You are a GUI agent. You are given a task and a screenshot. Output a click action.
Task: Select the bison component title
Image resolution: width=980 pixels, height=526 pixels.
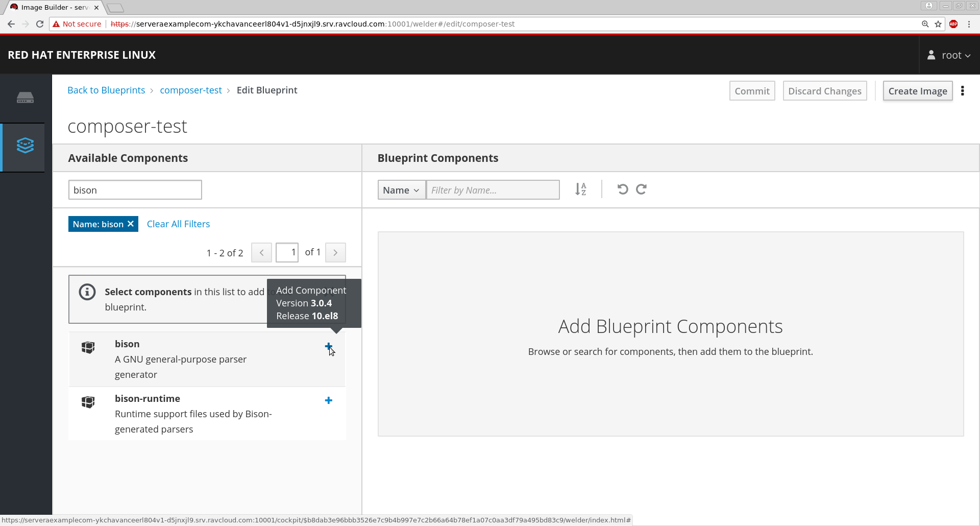point(127,344)
